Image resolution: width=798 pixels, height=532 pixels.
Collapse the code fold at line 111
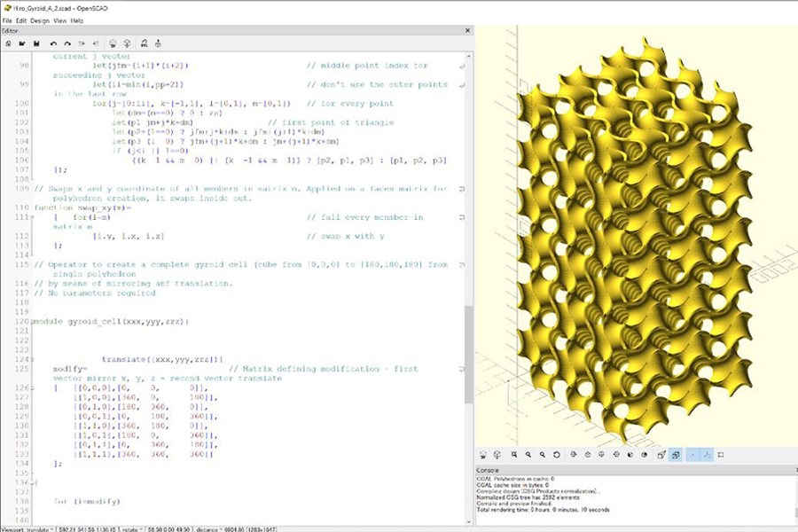point(33,217)
